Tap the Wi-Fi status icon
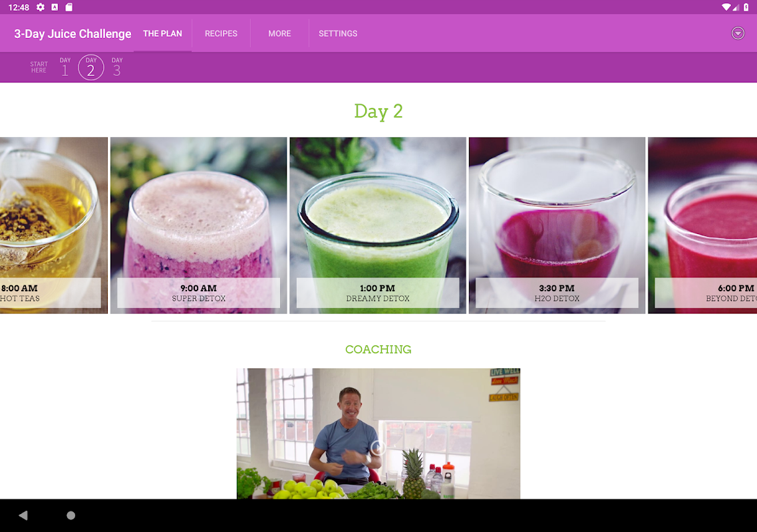The height and width of the screenshot is (532, 757). click(x=726, y=7)
